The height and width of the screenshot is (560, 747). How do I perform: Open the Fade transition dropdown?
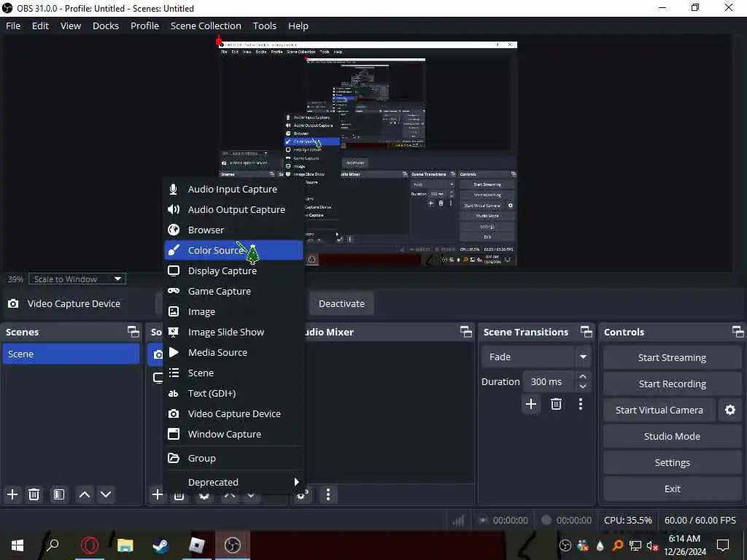535,357
